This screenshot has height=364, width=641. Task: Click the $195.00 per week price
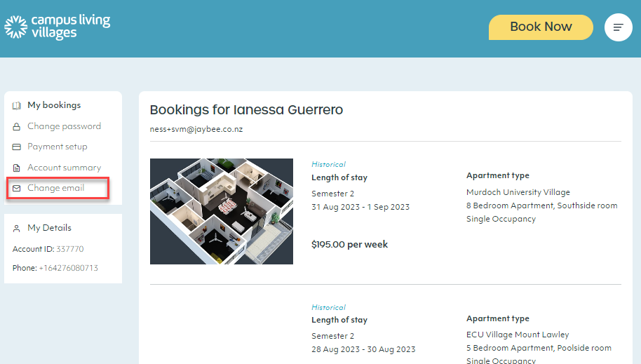349,245
